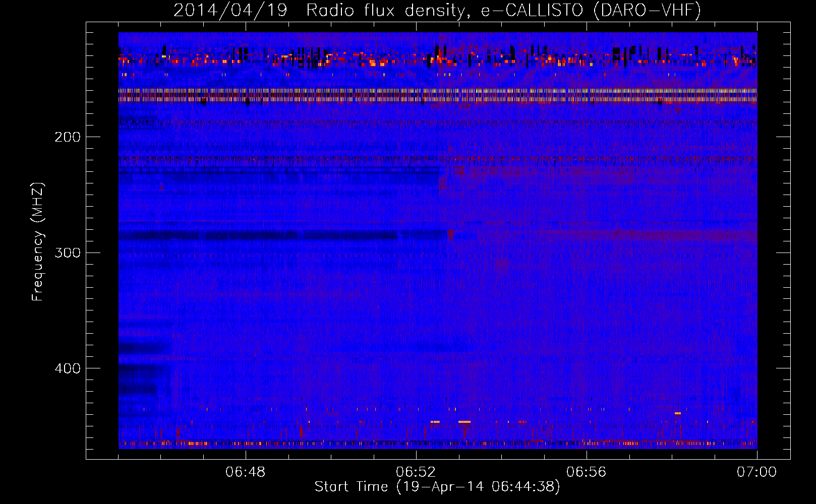Click the 300 frequency tick label
816x504 pixels.
tap(68, 253)
